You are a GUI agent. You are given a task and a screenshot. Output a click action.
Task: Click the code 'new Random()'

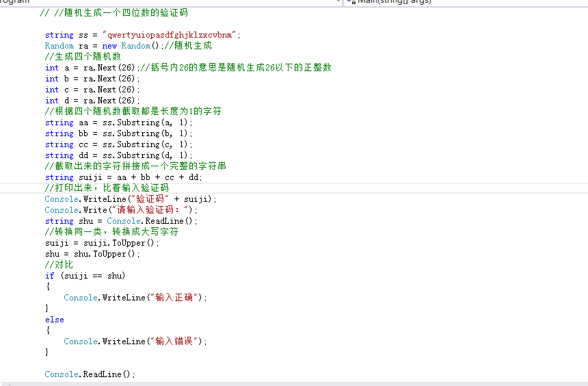[x=131, y=46]
